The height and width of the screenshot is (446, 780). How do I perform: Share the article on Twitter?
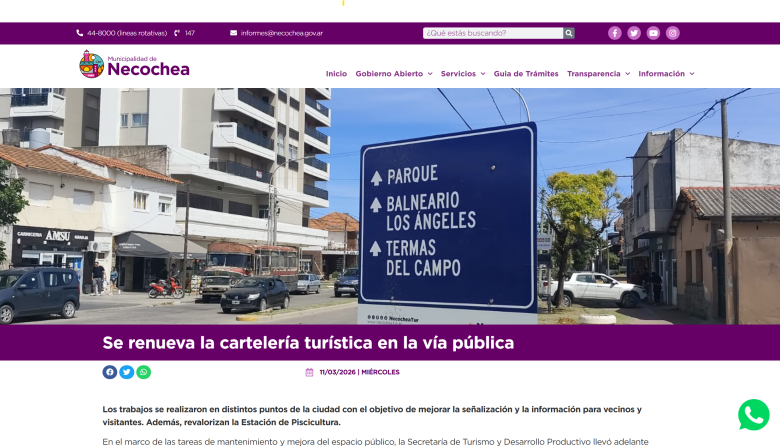(127, 372)
